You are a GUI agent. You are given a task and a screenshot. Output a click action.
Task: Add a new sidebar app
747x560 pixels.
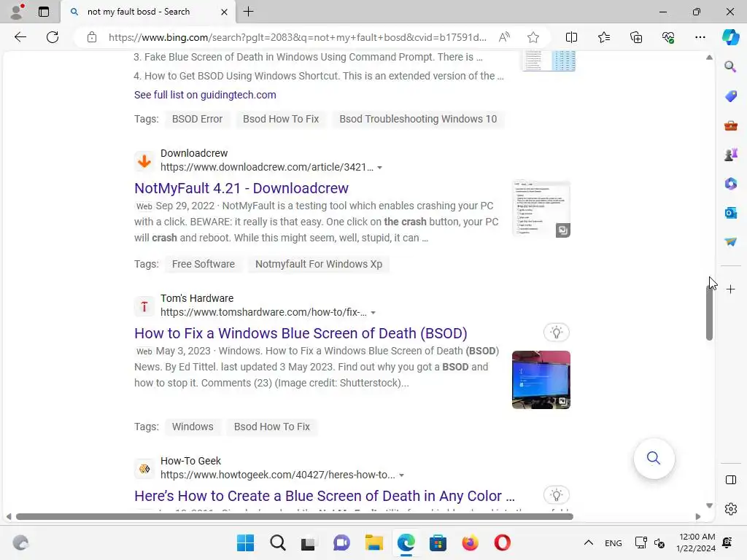(730, 289)
